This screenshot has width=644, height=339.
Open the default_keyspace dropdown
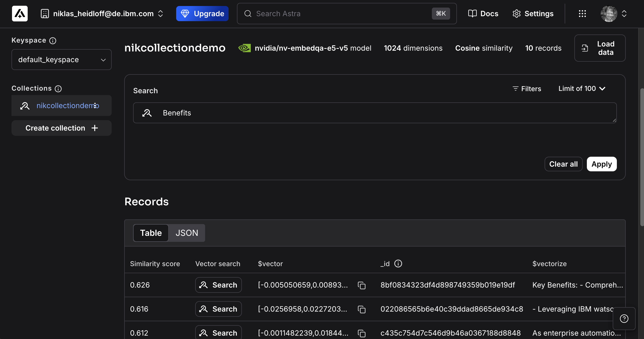point(62,60)
